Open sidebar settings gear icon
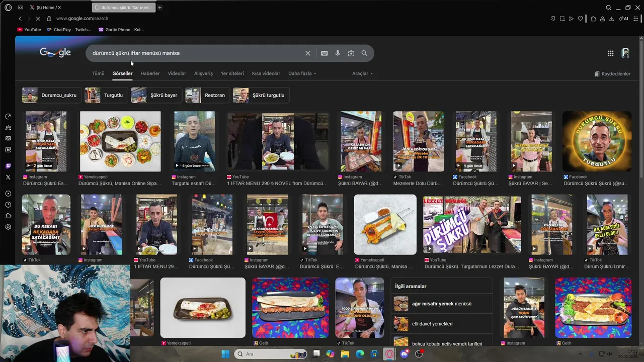Screen dimensions: 644x362 8,227
